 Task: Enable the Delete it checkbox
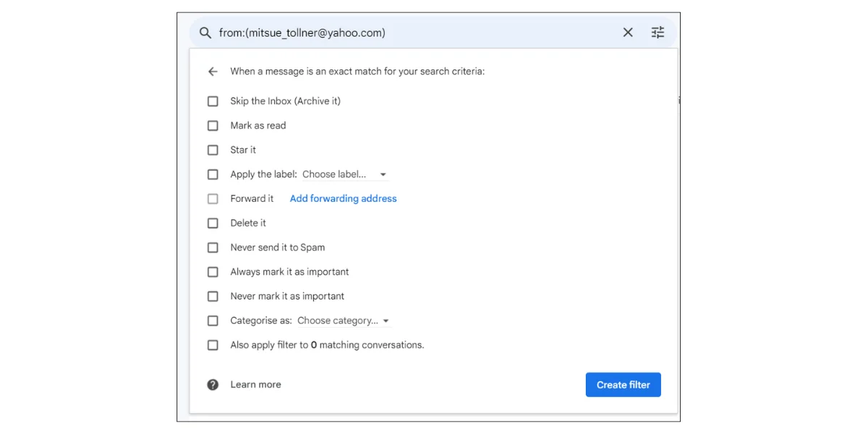pyautogui.click(x=213, y=224)
